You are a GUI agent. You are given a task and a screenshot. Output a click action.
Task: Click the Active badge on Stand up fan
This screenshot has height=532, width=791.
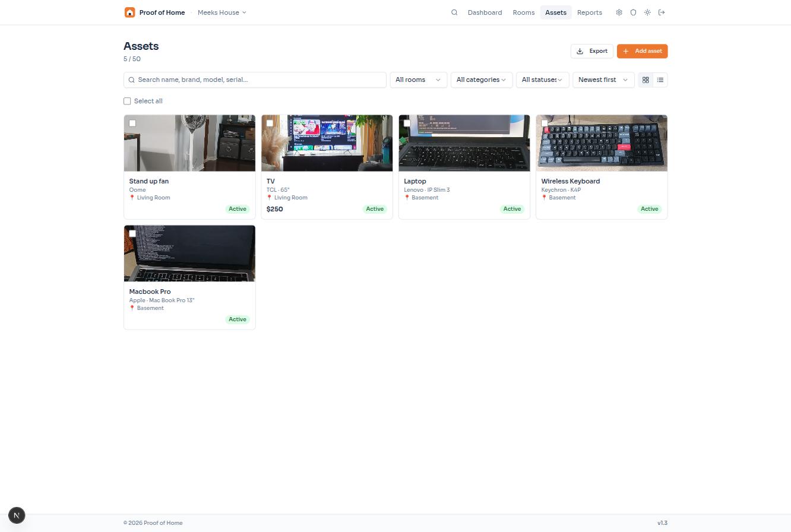(x=238, y=209)
